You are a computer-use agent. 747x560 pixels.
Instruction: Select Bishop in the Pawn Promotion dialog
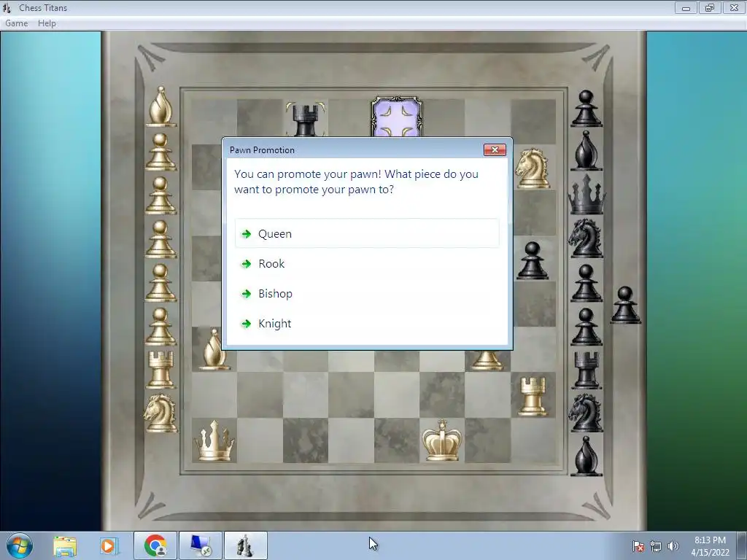(x=367, y=293)
